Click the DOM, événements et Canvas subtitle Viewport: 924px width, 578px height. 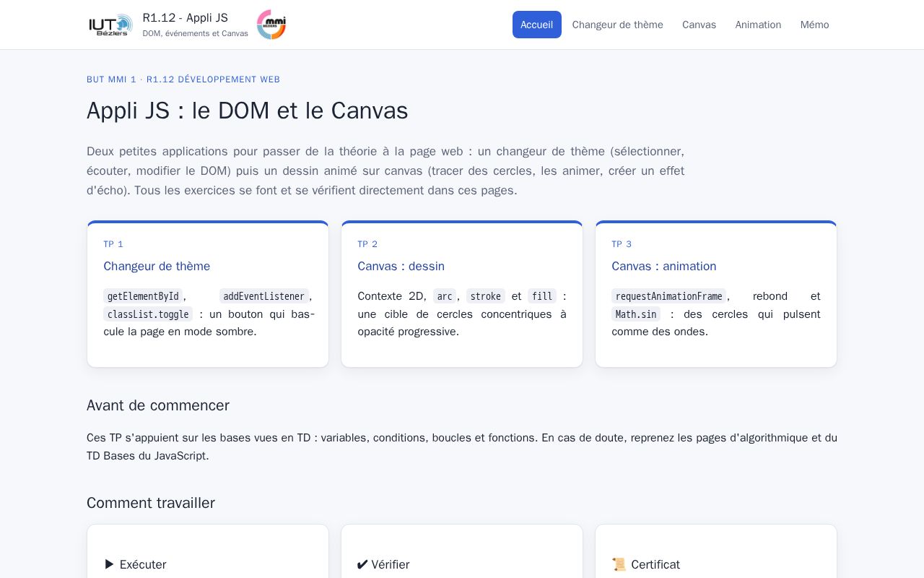pyautogui.click(x=195, y=33)
